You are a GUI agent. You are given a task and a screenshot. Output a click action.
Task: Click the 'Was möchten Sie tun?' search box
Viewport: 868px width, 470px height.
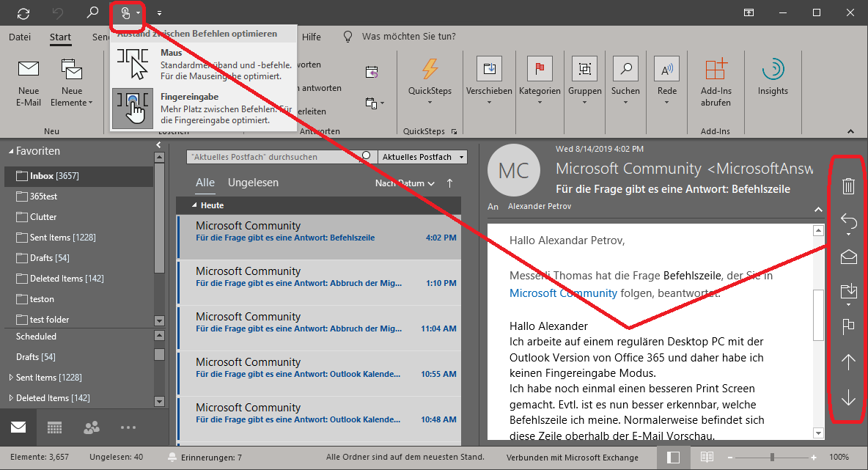(x=408, y=37)
